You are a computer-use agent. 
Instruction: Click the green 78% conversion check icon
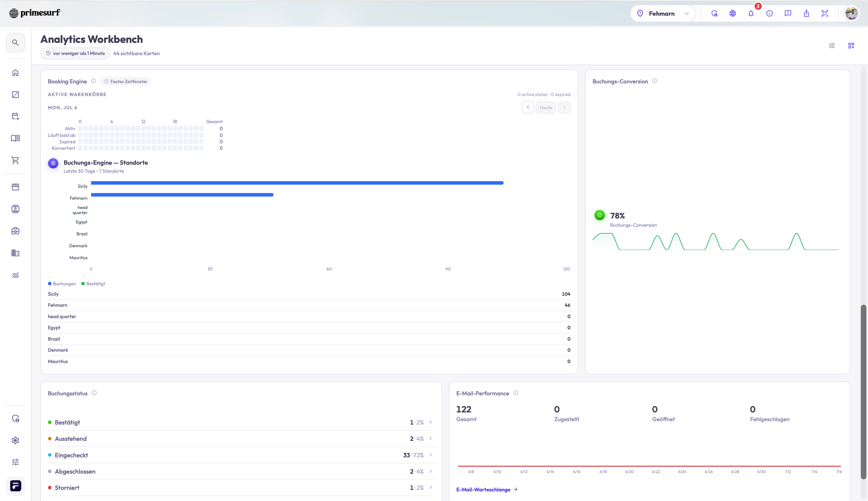600,215
